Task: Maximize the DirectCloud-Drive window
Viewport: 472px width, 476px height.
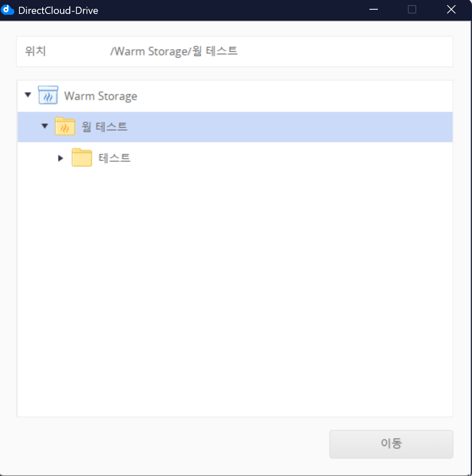Action: coord(412,10)
